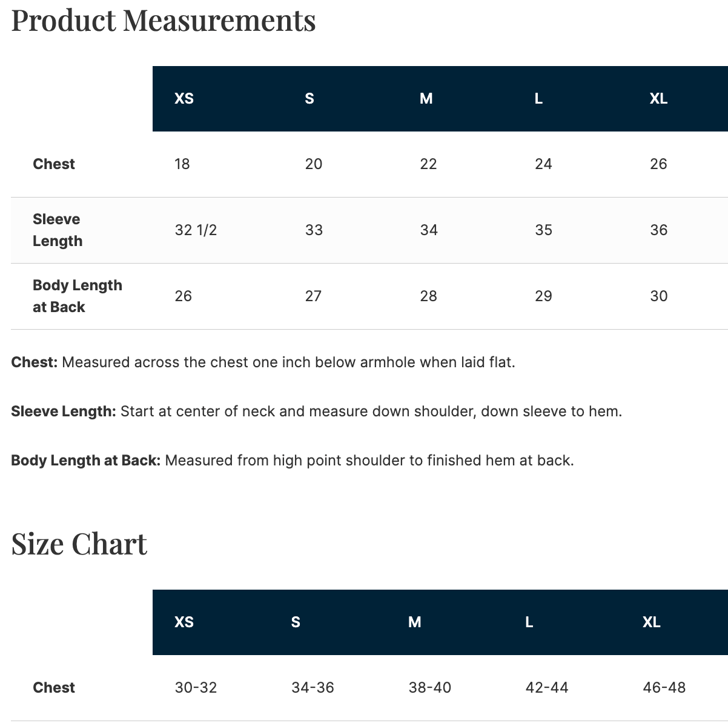728x726 pixels.
Task: Click the XL header in Product Measurements table
Action: click(x=658, y=99)
